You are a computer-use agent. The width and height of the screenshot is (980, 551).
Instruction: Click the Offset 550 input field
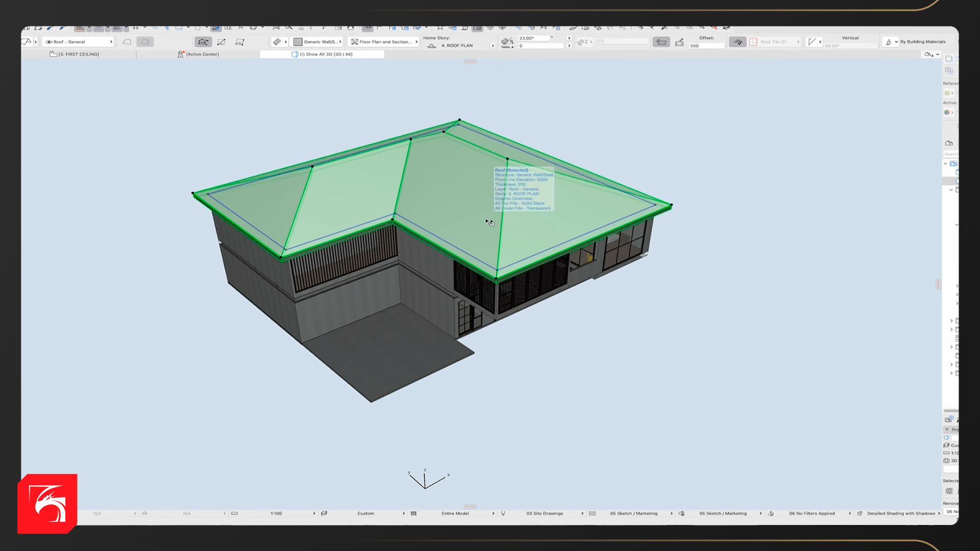(706, 46)
